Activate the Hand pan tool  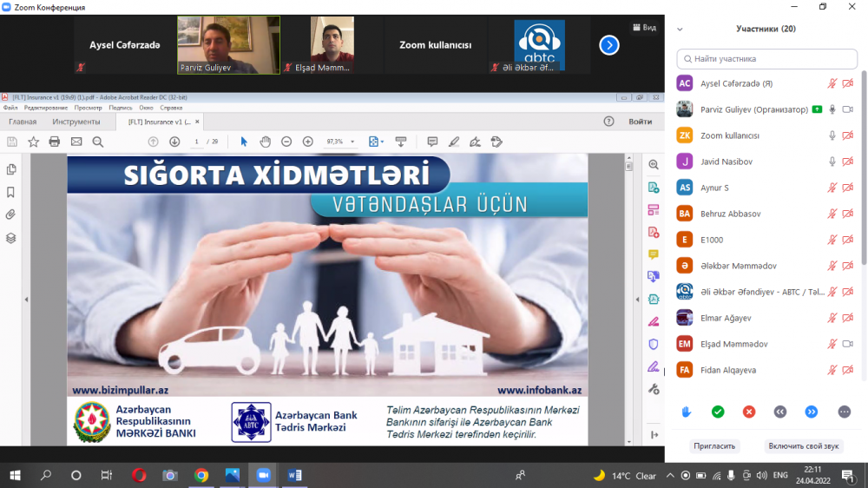[265, 142]
